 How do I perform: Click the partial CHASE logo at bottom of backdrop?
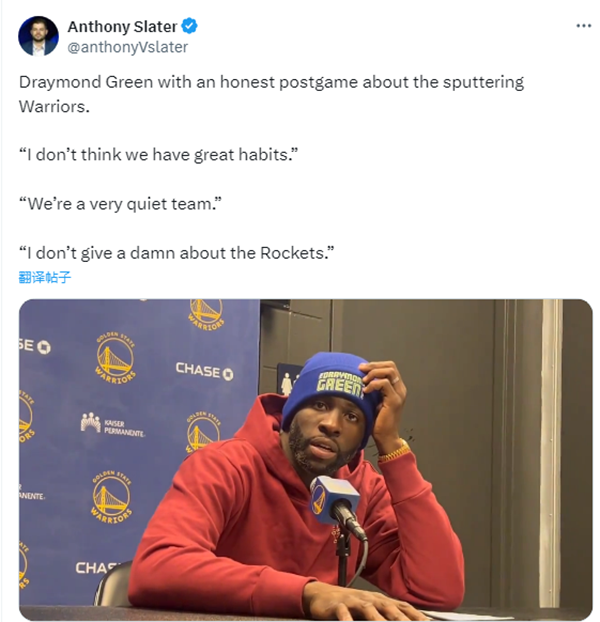pos(97,568)
